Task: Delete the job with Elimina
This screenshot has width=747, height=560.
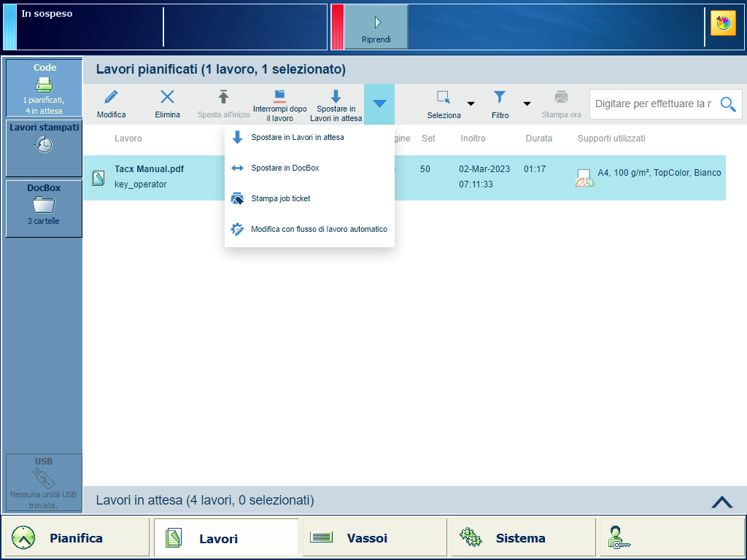Action: 167,104
